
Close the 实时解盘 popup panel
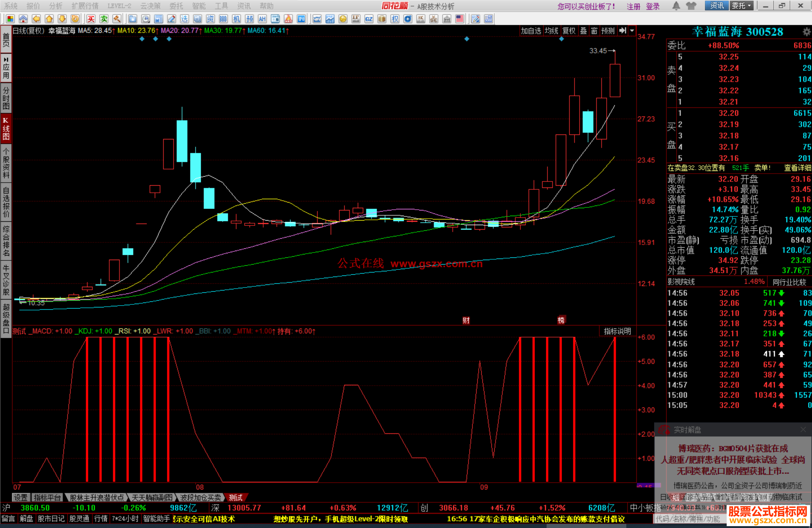point(803,430)
